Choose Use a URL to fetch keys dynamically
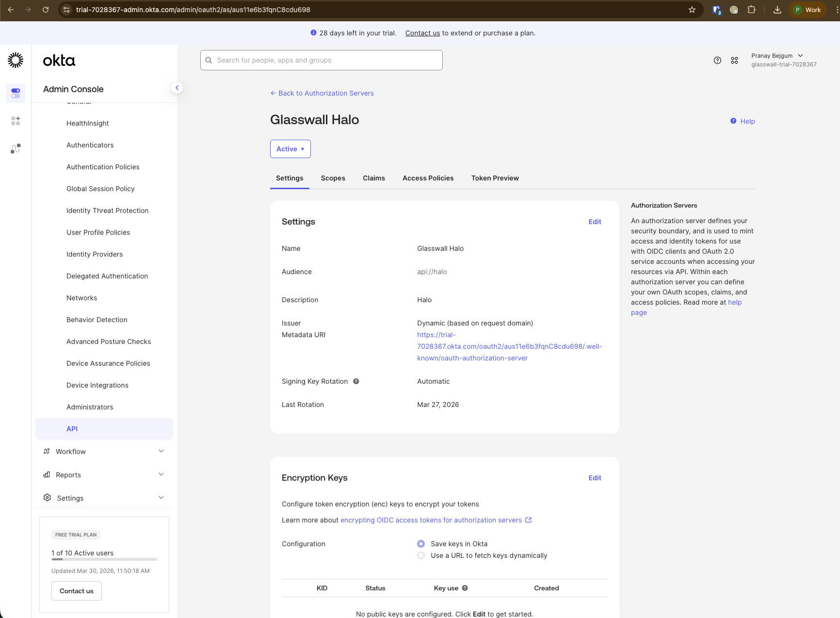Viewport: 840px width, 618px height. tap(420, 555)
